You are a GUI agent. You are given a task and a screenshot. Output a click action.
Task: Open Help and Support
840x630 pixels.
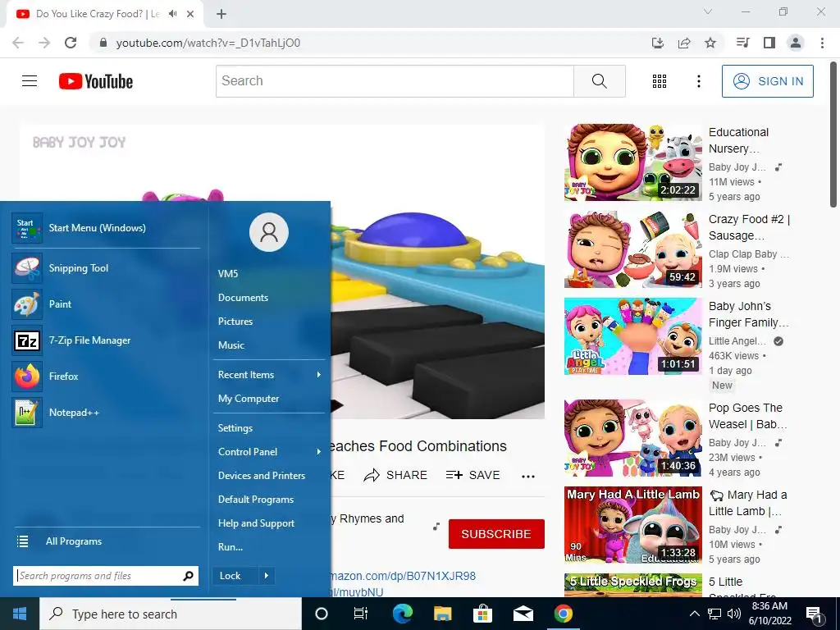pyautogui.click(x=256, y=523)
